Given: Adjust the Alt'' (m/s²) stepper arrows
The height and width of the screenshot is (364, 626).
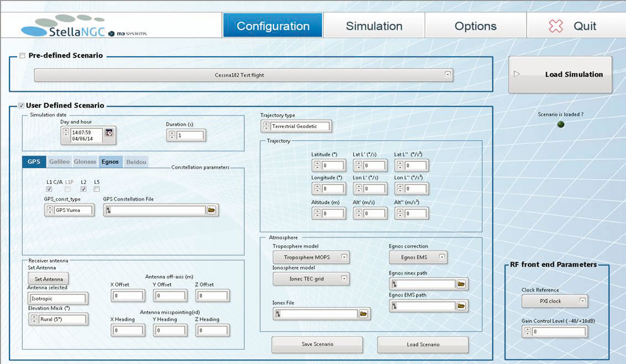Looking at the screenshot, I should 401,214.
